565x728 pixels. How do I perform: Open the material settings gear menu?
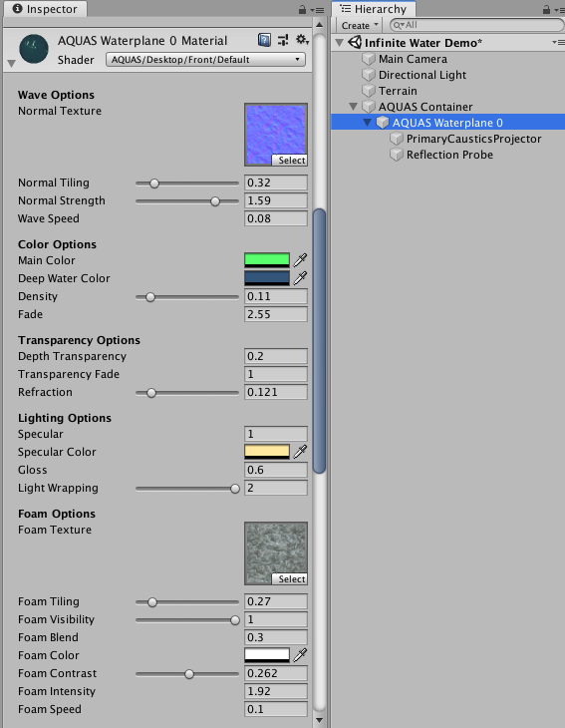pos(302,40)
